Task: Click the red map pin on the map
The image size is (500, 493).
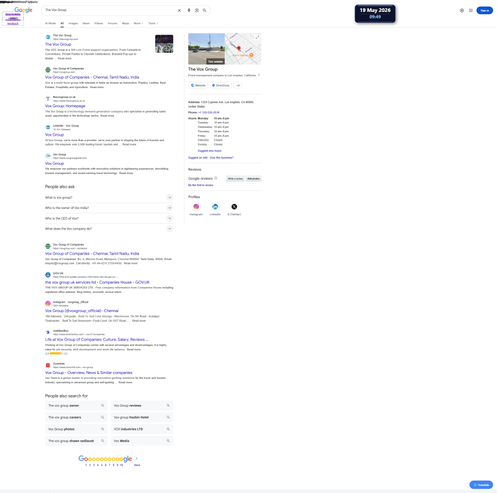Action: point(239,49)
